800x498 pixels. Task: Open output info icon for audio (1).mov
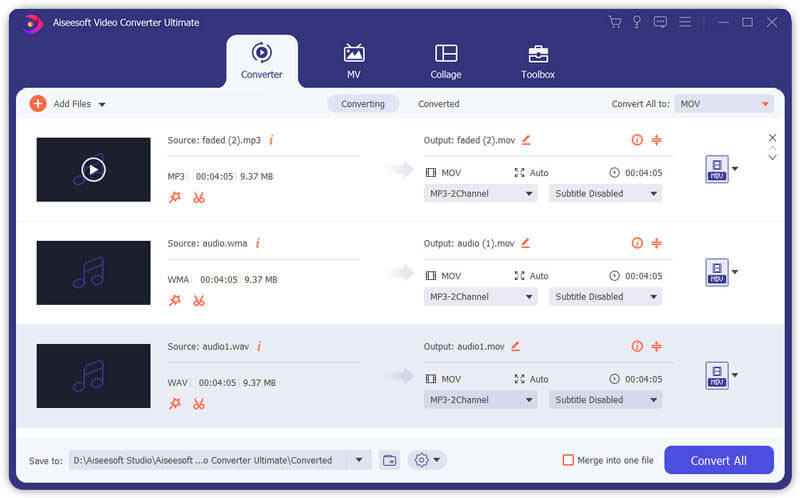[637, 243]
